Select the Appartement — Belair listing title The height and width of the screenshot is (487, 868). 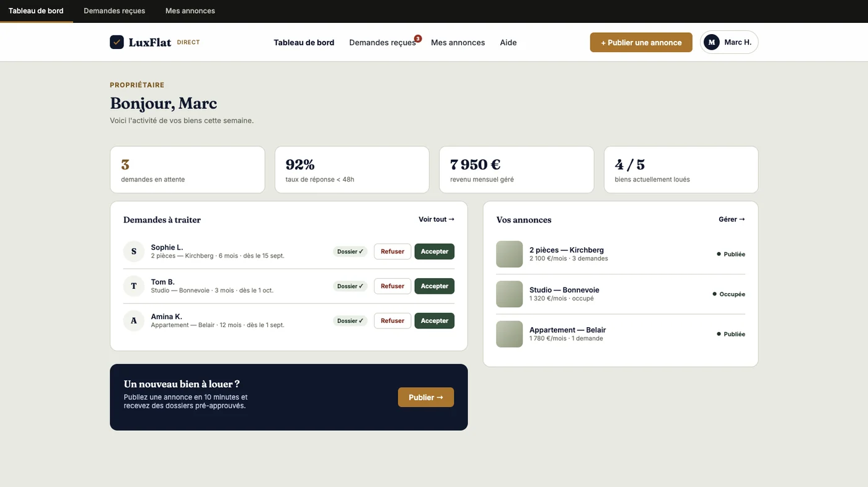(568, 330)
